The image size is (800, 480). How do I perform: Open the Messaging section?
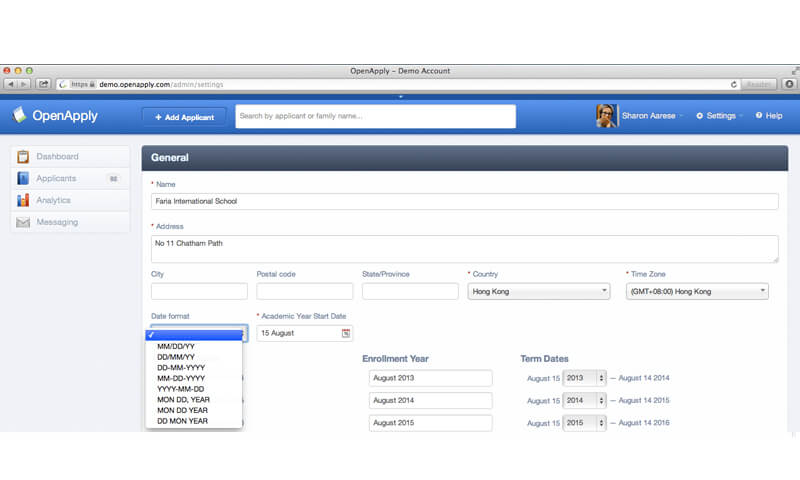[x=70, y=222]
